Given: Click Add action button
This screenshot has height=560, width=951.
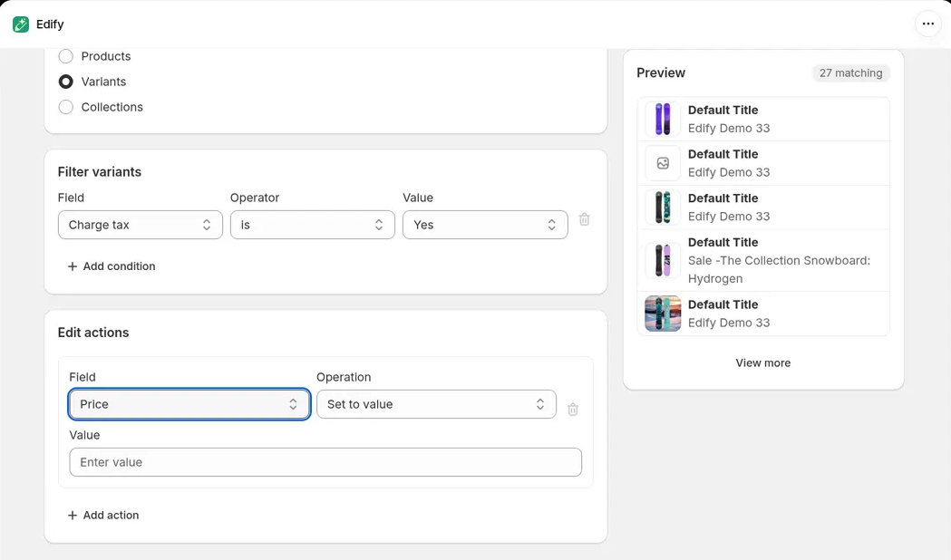Looking at the screenshot, I should click(103, 516).
